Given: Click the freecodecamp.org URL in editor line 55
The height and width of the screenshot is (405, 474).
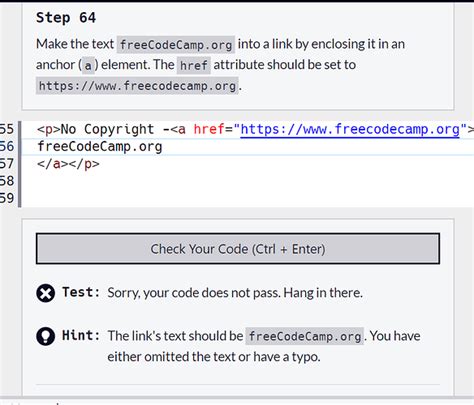Looking at the screenshot, I should pos(350,129).
